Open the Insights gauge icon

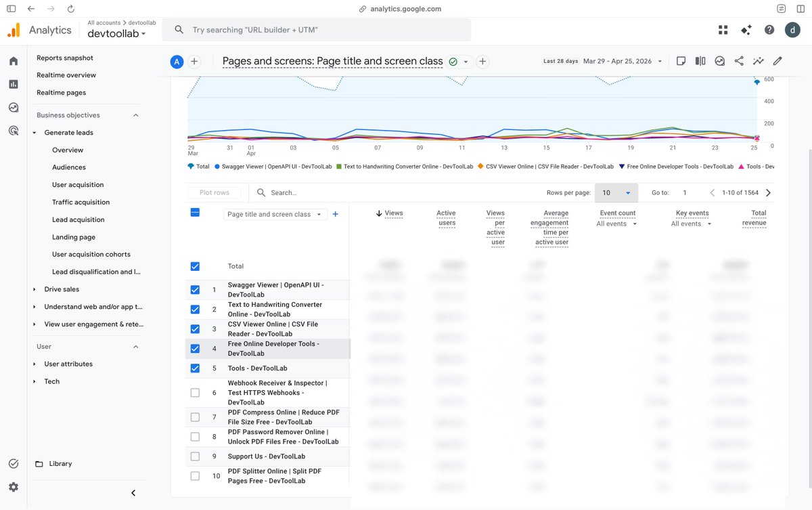tap(720, 61)
